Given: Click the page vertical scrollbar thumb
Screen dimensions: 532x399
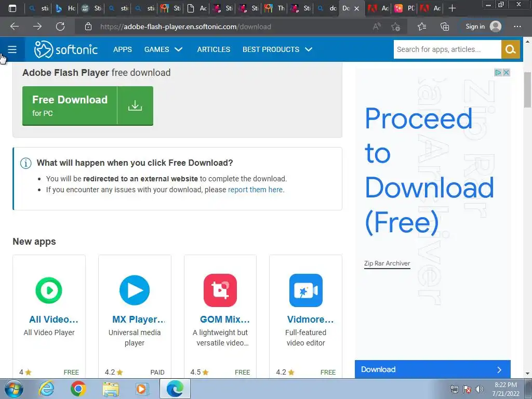Looking at the screenshot, I should [x=527, y=89].
